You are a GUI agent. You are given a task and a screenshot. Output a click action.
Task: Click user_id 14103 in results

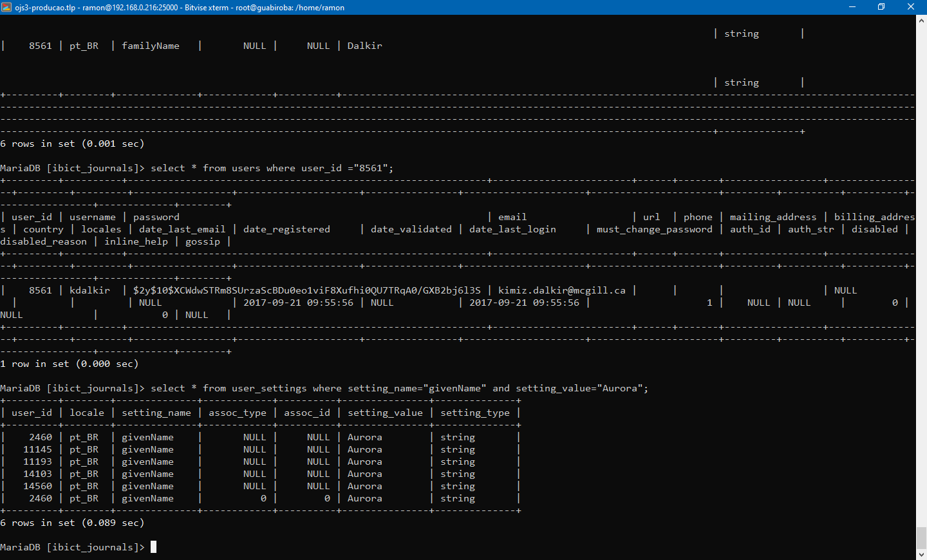tap(38, 474)
